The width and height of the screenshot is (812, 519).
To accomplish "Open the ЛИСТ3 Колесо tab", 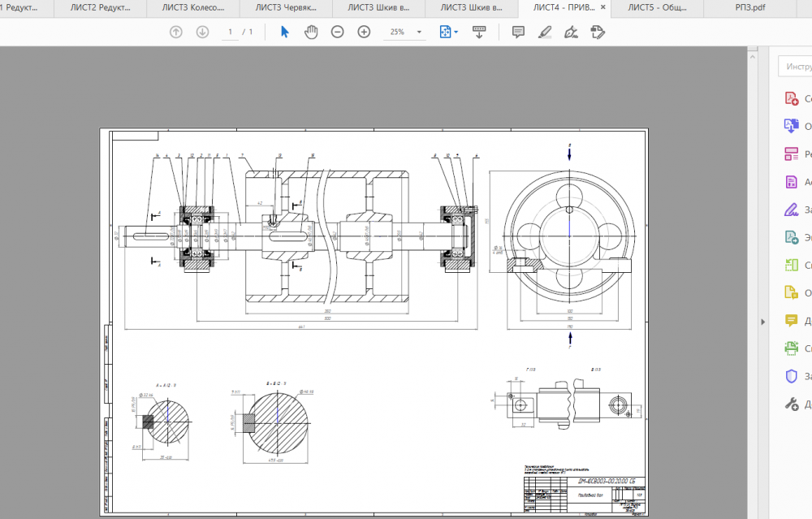I will pos(195,8).
